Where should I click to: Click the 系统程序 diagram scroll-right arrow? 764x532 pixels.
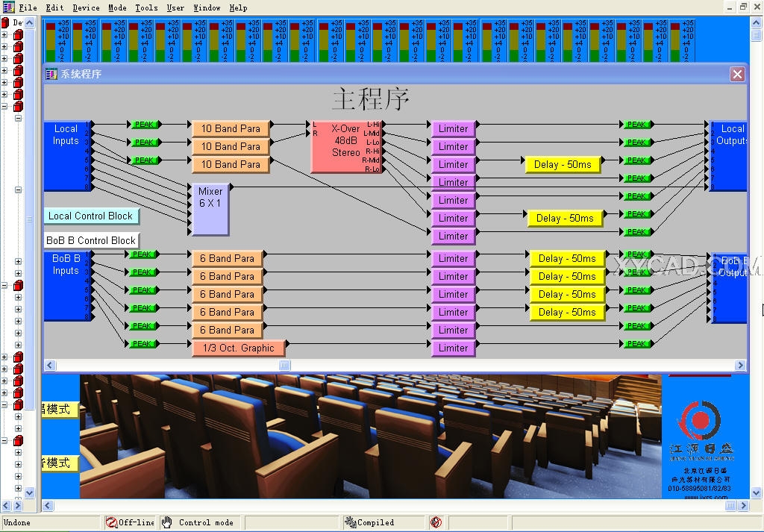click(x=740, y=365)
